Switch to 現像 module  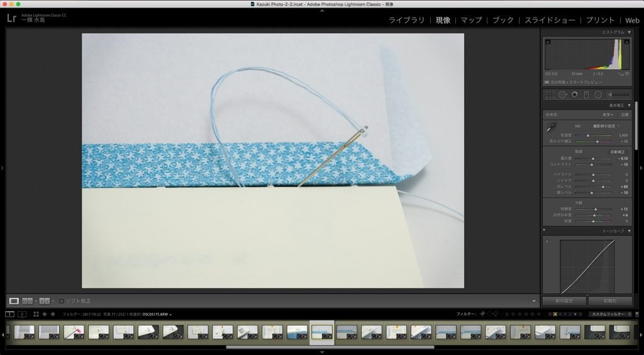click(x=443, y=20)
